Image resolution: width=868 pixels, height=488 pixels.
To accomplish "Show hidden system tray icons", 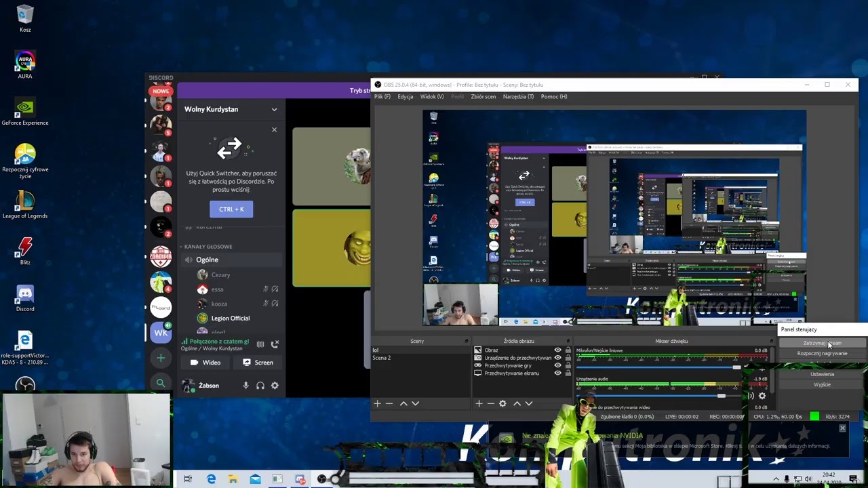I will click(776, 479).
